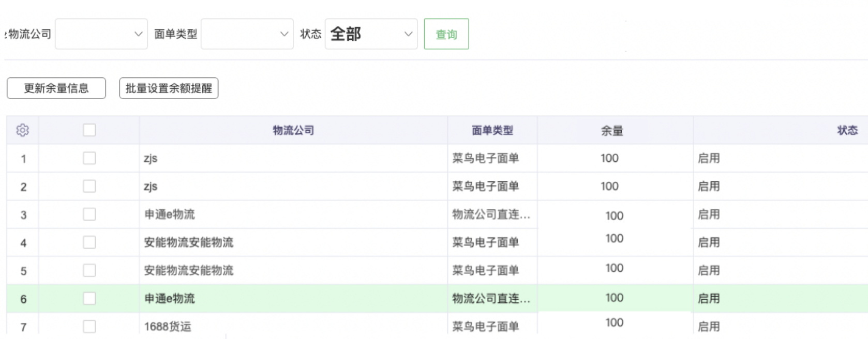
Task: Check the box for row 7
Action: [x=89, y=326]
